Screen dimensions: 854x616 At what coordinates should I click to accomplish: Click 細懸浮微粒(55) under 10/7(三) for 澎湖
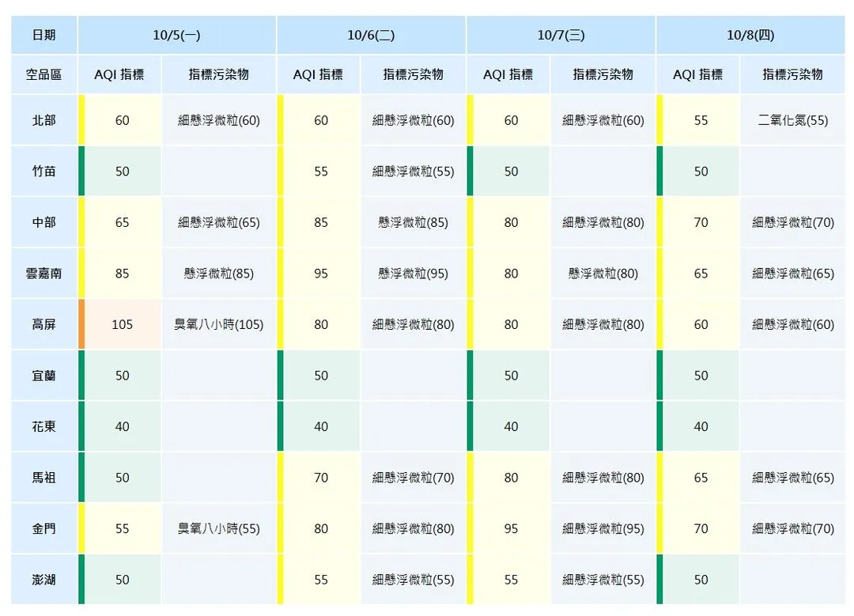pyautogui.click(x=603, y=580)
